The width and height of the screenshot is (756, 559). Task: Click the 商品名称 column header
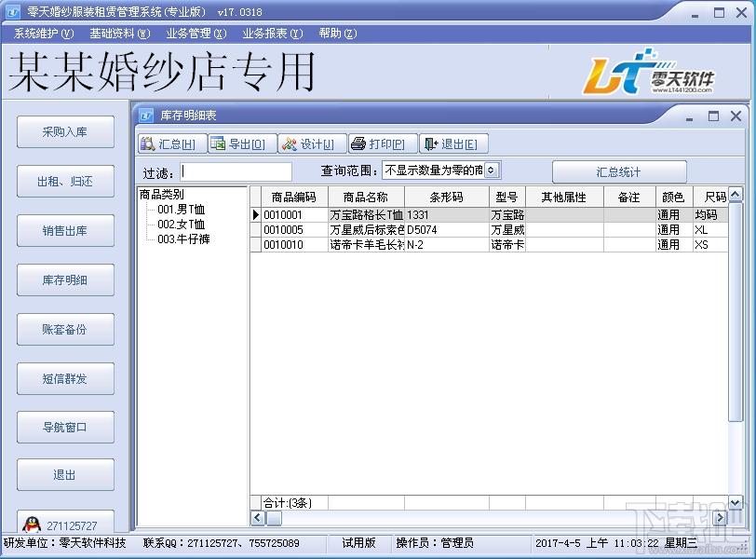point(366,197)
